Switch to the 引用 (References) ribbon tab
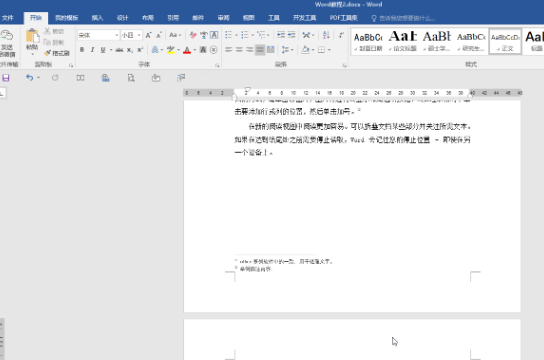Image resolution: width=544 pixels, height=360 pixels. (173, 18)
